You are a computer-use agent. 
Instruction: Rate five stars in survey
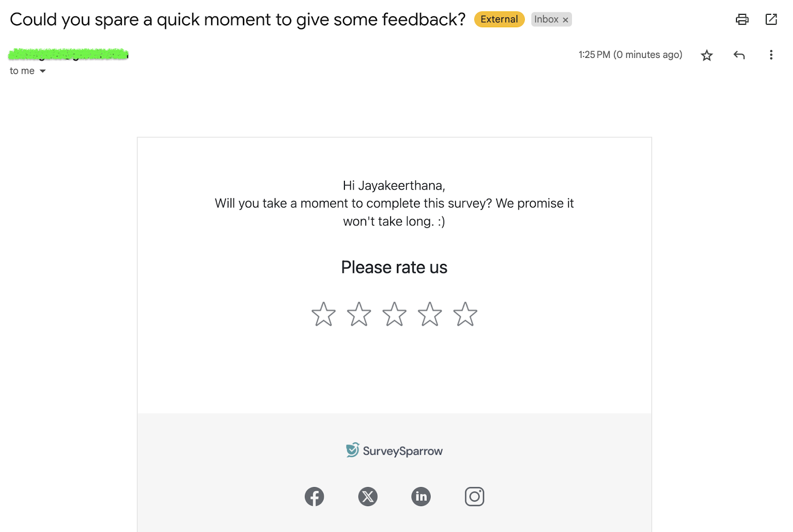click(465, 314)
